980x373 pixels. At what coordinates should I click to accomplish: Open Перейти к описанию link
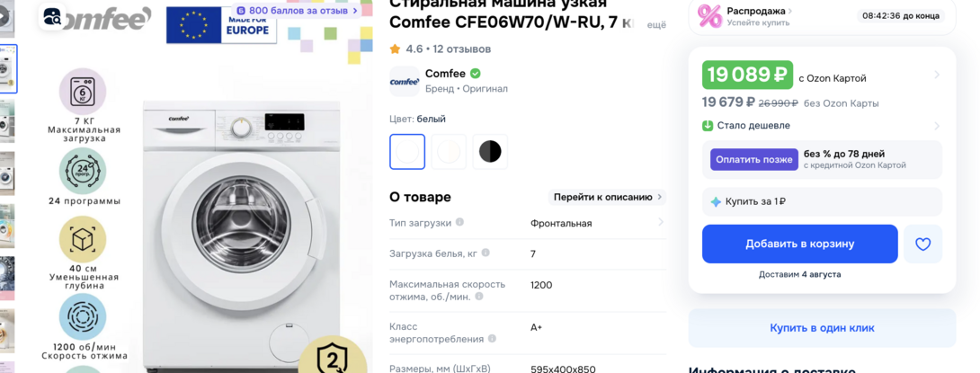(x=607, y=198)
